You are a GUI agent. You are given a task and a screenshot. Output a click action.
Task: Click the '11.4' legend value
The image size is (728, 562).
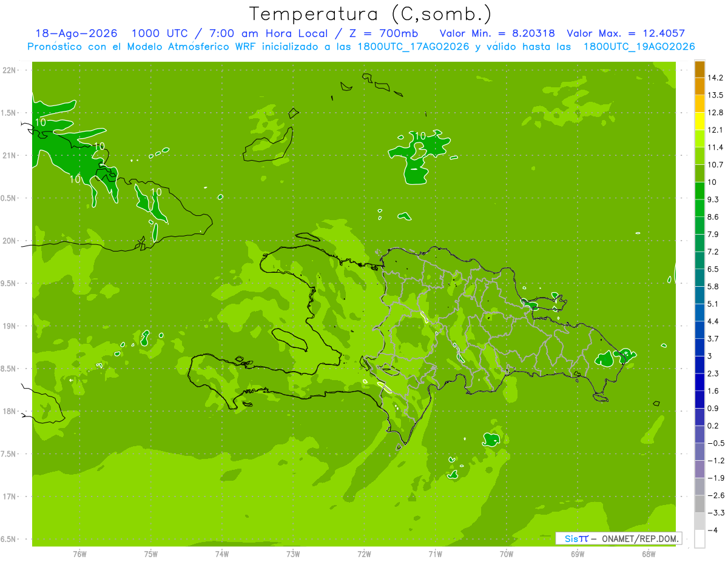tap(715, 147)
